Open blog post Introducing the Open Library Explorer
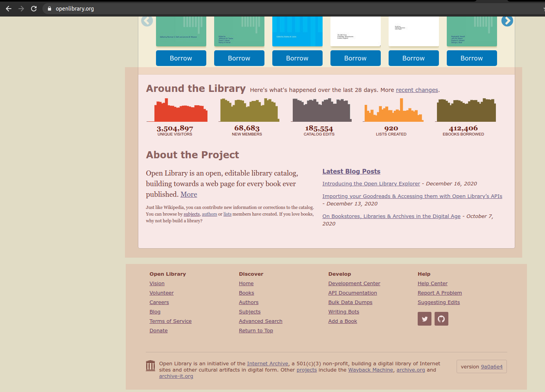545x392 pixels. (x=371, y=183)
